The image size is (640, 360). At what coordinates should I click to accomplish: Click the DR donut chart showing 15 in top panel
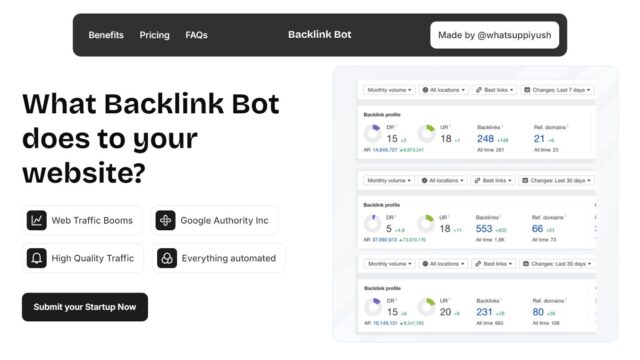coord(372,133)
